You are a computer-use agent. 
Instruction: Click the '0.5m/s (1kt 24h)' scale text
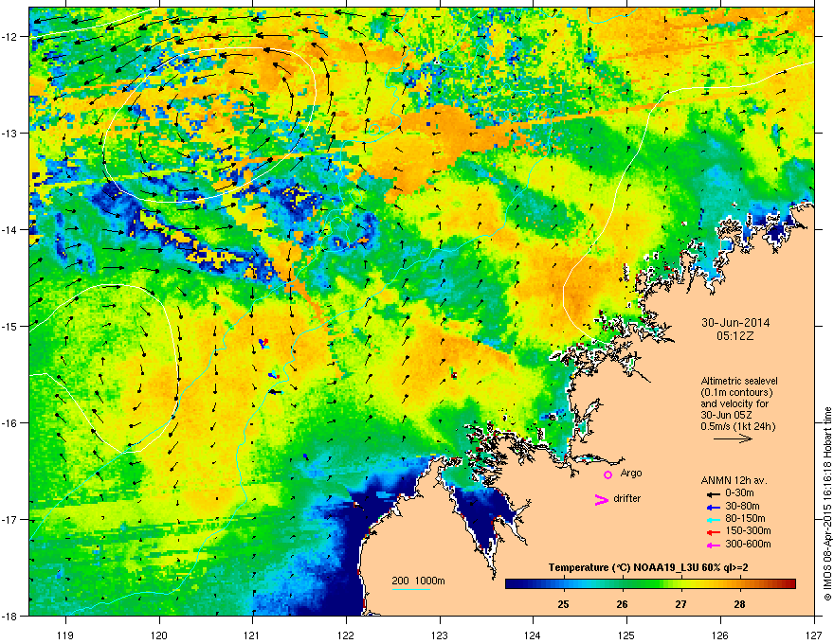tap(737, 426)
